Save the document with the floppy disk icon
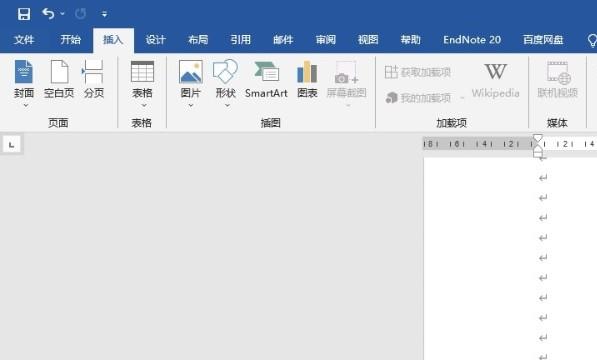The image size is (597, 360). (24, 14)
